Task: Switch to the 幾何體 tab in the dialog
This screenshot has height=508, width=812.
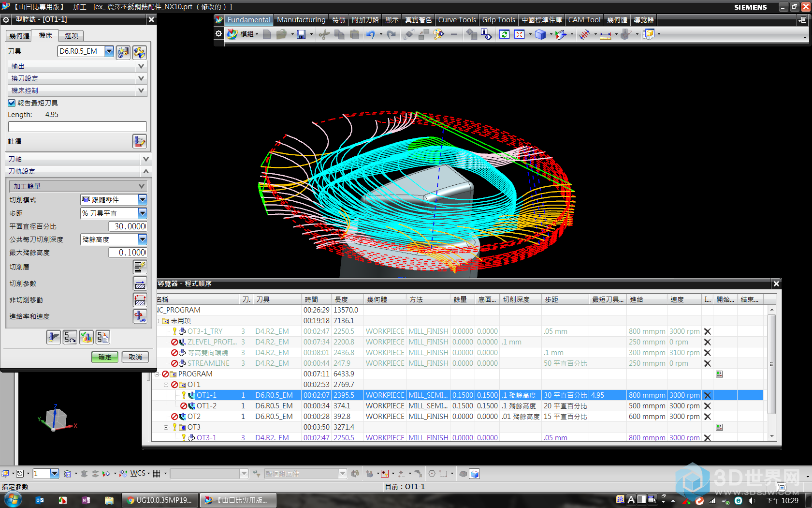Action: 19,36
